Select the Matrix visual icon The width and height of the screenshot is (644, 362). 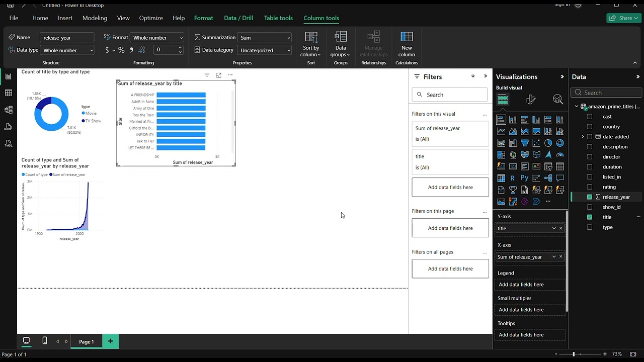(501, 177)
